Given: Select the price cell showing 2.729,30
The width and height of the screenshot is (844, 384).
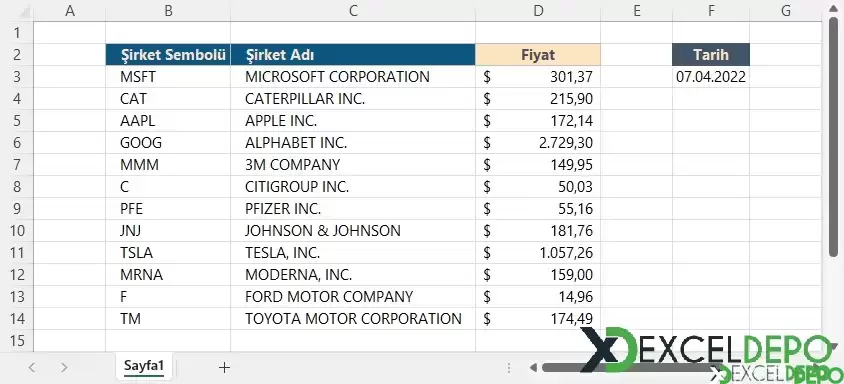Looking at the screenshot, I should [538, 143].
